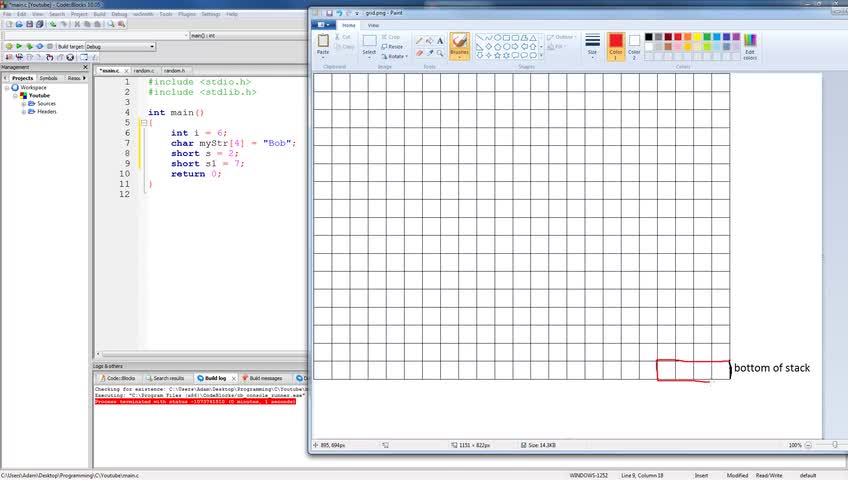Click the Stop debugger icon in debug toolbar
The height and width of the screenshot is (480, 848).
[70, 57]
